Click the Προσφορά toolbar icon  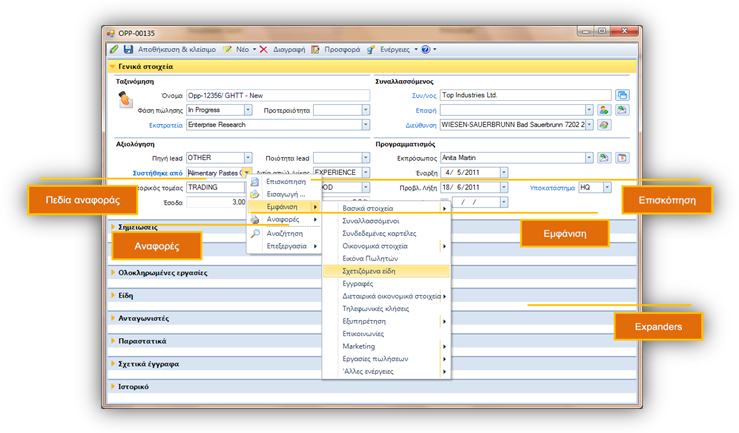[315, 49]
